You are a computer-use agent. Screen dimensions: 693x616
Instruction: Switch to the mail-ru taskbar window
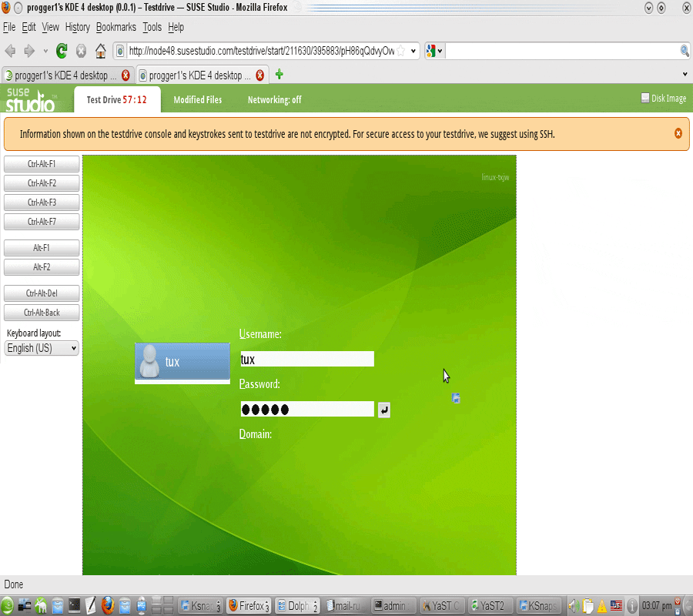point(345,605)
